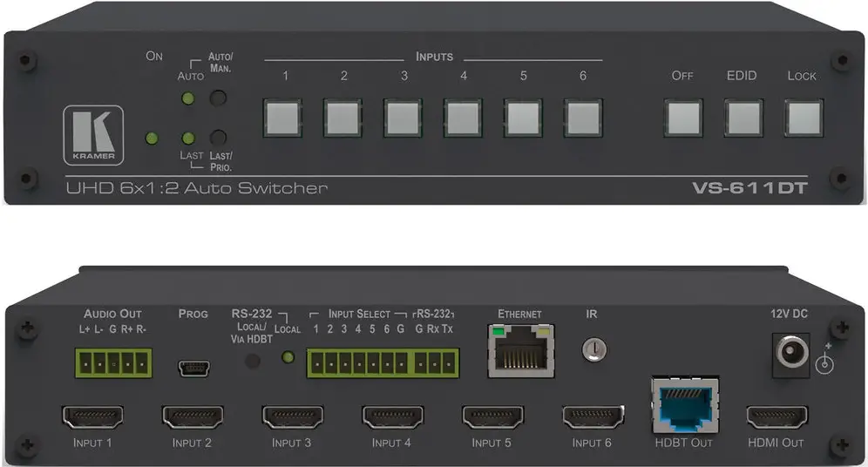
Task: Push the EDID button
Action: pyautogui.click(x=743, y=118)
